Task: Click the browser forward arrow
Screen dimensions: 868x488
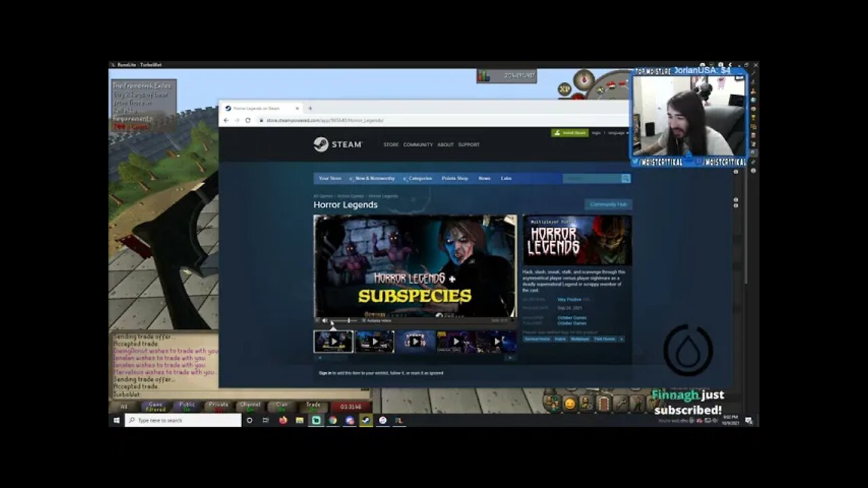Action: [x=237, y=120]
